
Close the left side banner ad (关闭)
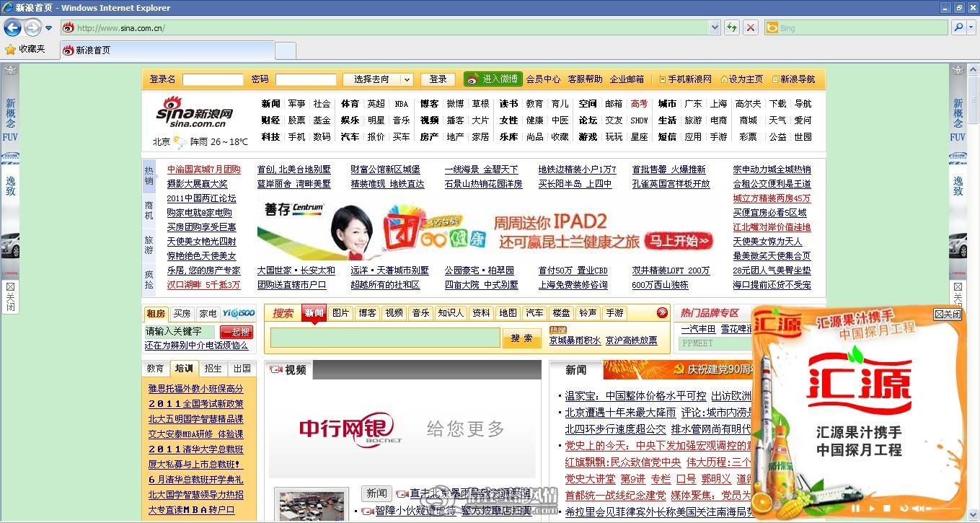point(10,296)
